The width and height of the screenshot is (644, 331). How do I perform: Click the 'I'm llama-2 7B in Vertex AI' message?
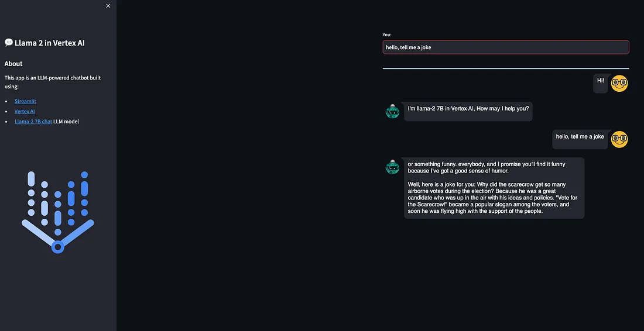coord(468,111)
